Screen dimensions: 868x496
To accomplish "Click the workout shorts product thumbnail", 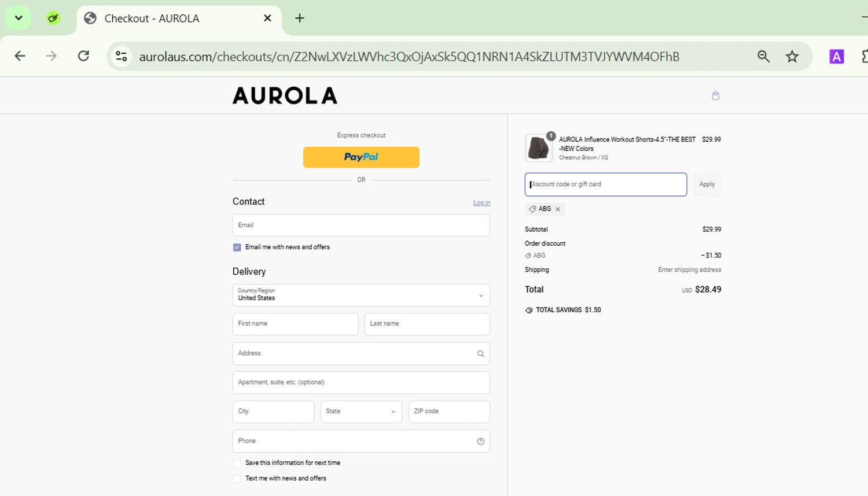I will (x=539, y=148).
